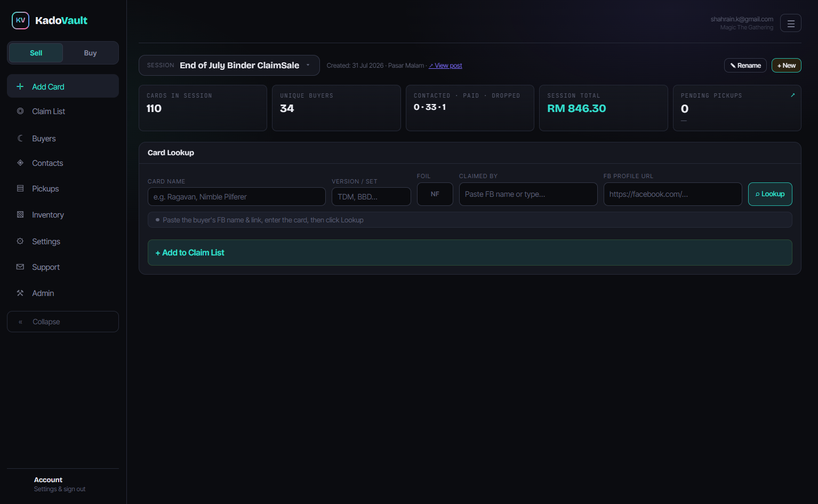Go to the Buyers section
818x504 pixels.
click(63, 138)
